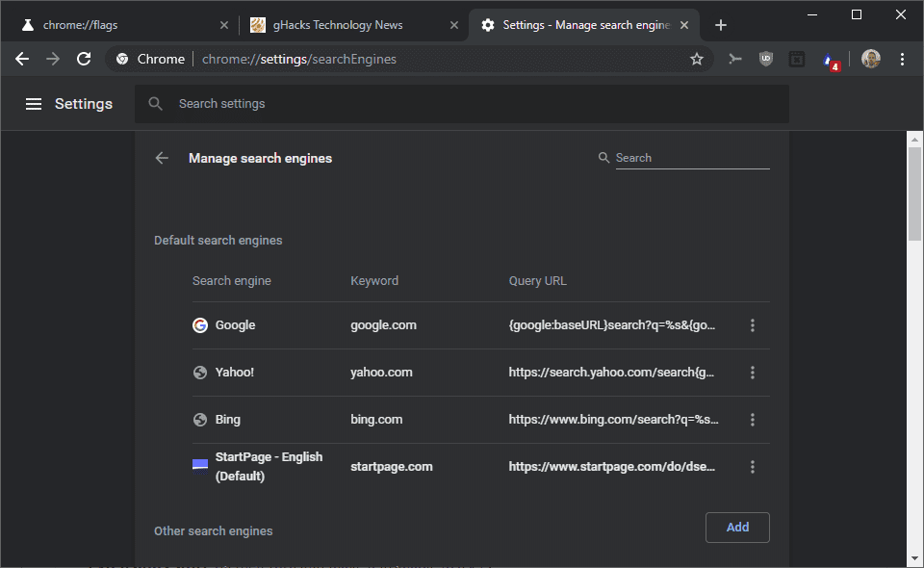Click the www.bing.com query URL
This screenshot has height=568, width=924.
(613, 420)
